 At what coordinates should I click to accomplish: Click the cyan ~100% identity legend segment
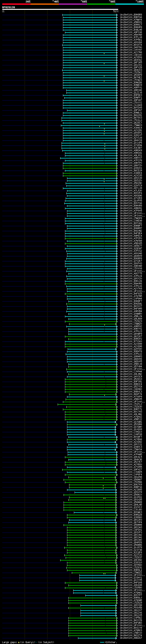(130, 4)
